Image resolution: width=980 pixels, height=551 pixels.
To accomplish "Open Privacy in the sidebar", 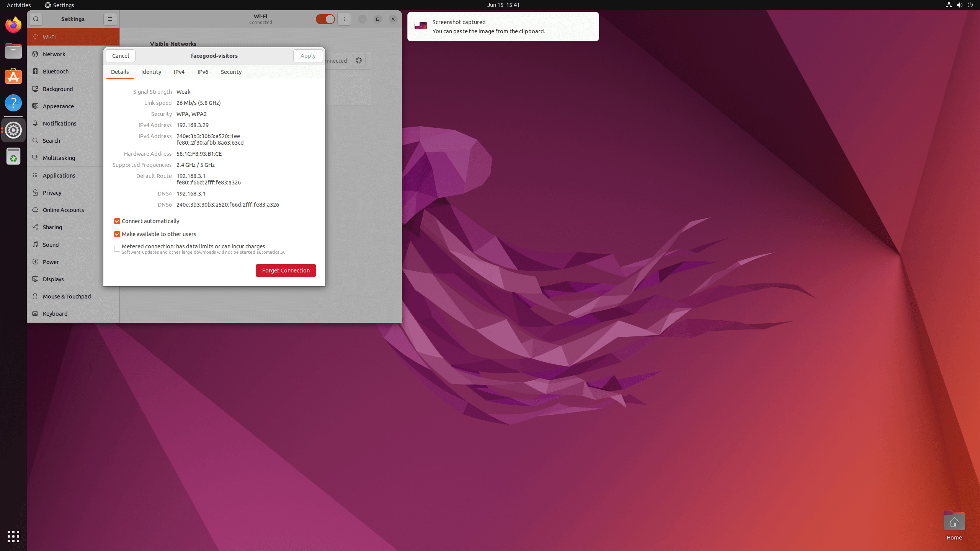I will tap(65, 192).
